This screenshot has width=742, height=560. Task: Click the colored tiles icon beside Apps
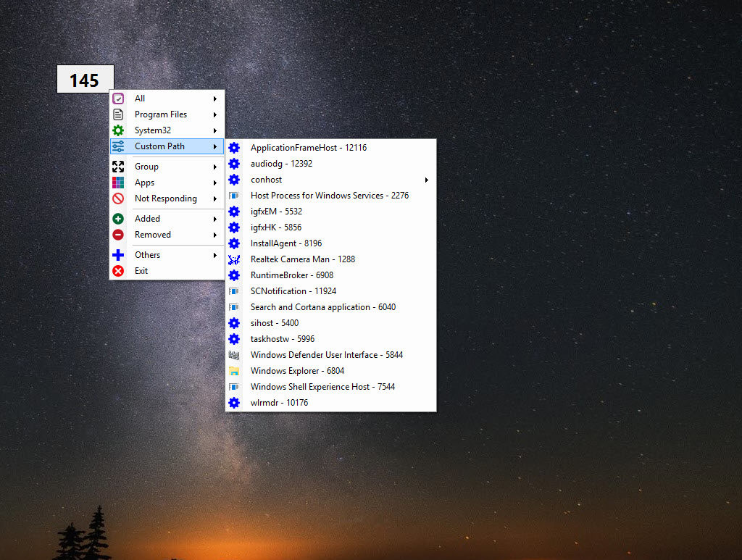(x=118, y=183)
